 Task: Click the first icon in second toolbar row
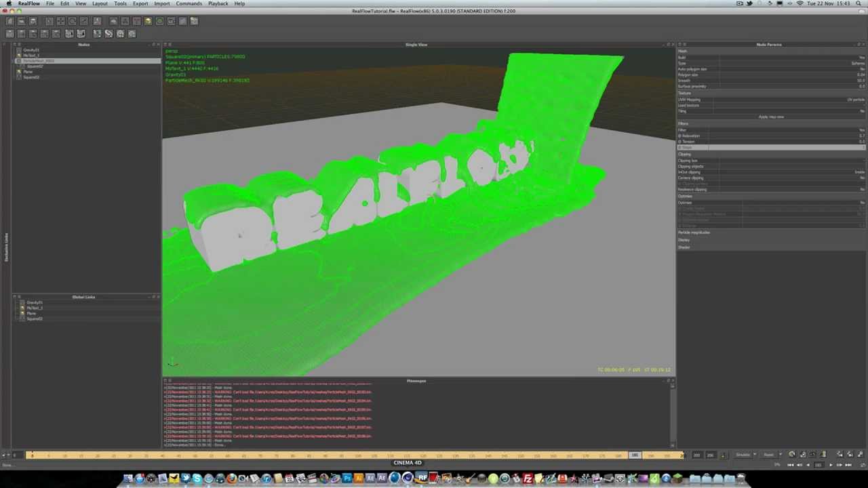(9, 33)
